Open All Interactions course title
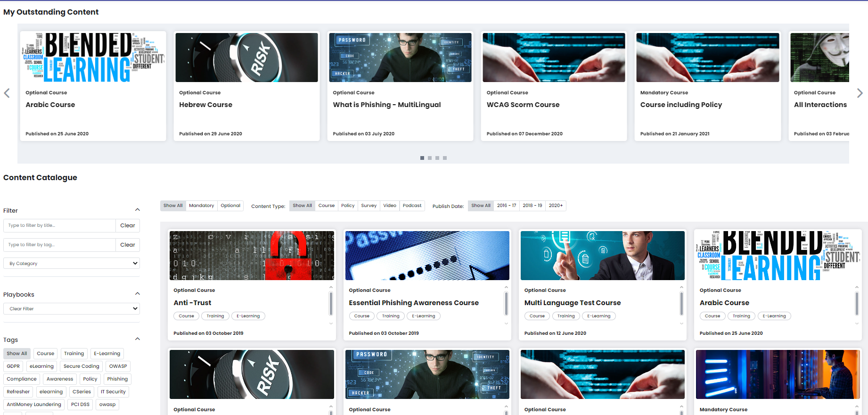Image resolution: width=868 pixels, height=415 pixels. tap(820, 105)
